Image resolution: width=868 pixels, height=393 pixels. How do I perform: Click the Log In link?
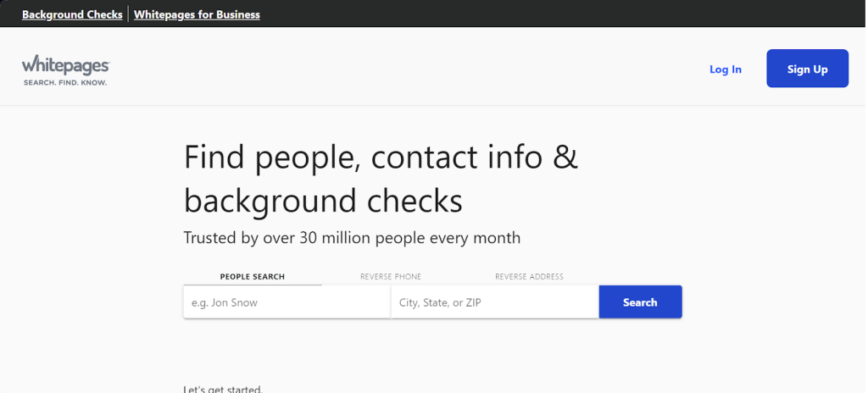point(725,69)
